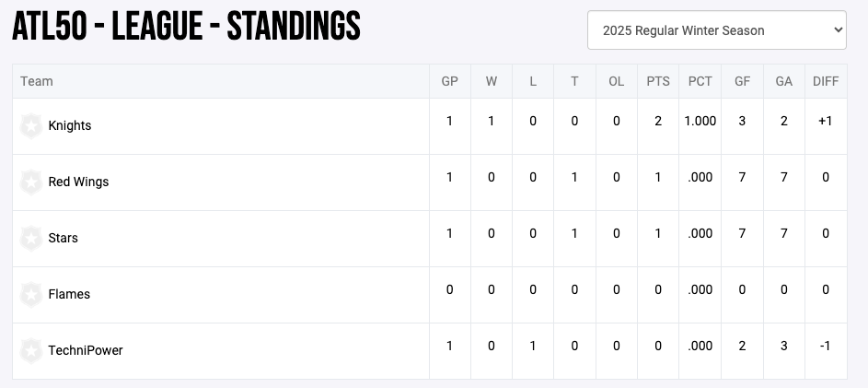Open the Knights team page link

(x=70, y=125)
